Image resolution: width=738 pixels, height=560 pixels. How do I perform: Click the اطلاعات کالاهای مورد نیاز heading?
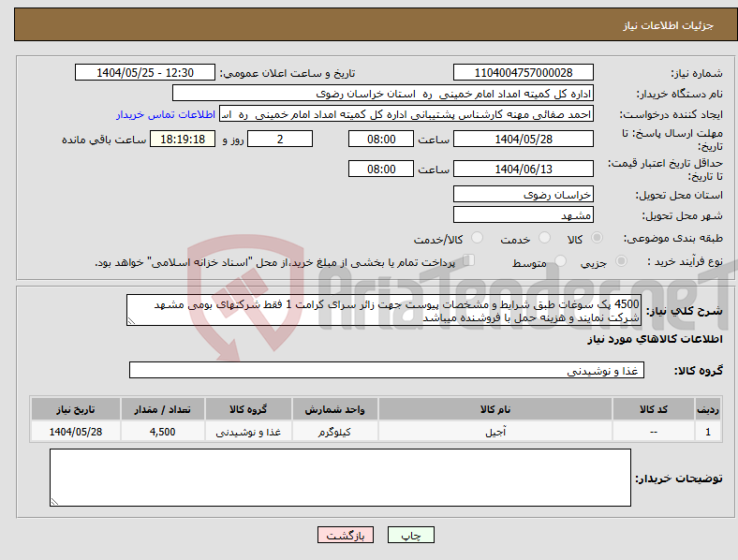pyautogui.click(x=655, y=339)
